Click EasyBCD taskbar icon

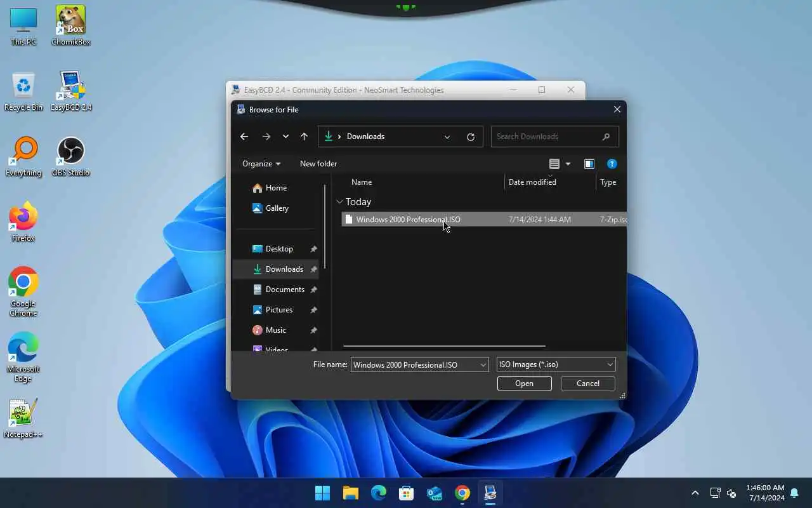pos(490,493)
